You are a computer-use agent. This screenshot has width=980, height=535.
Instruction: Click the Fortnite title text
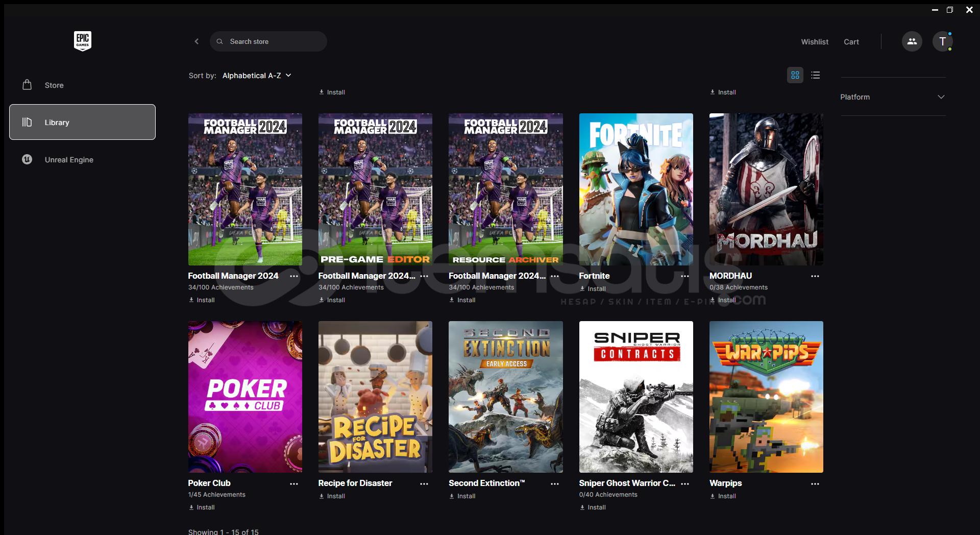tap(594, 276)
